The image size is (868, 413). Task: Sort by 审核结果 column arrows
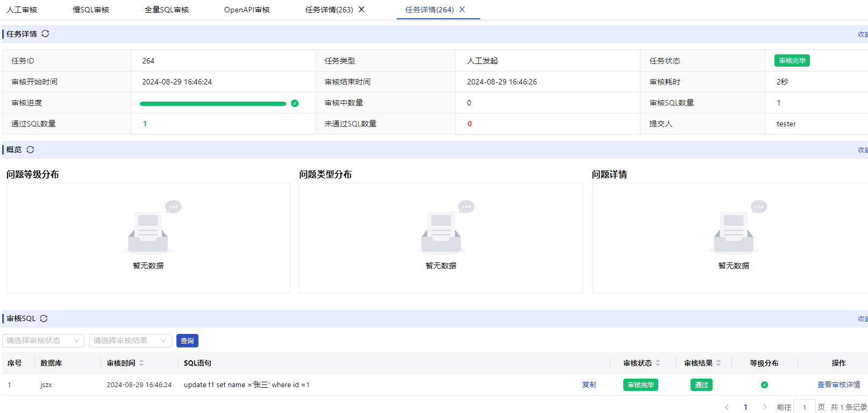[718, 363]
